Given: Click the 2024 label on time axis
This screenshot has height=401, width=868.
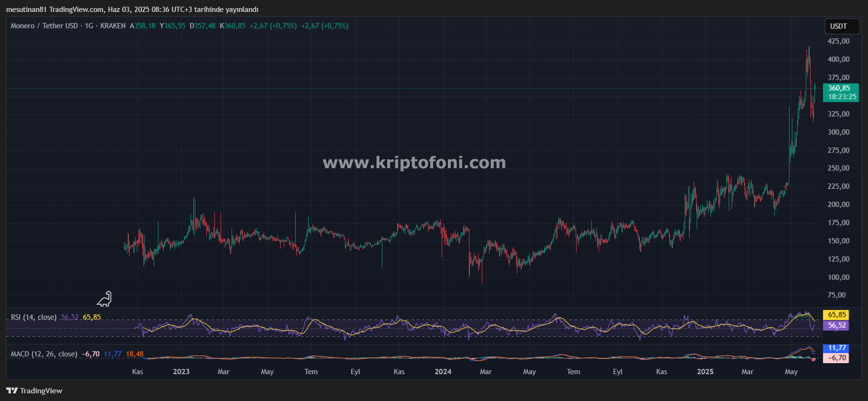Looking at the screenshot, I should (x=443, y=372).
